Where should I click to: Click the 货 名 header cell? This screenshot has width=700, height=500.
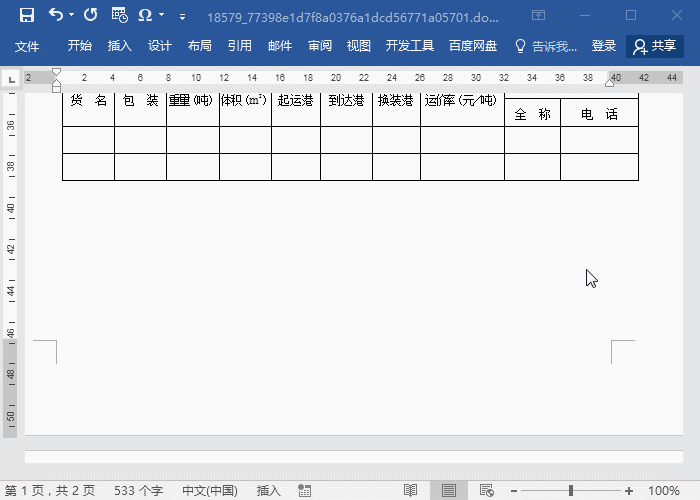click(88, 109)
